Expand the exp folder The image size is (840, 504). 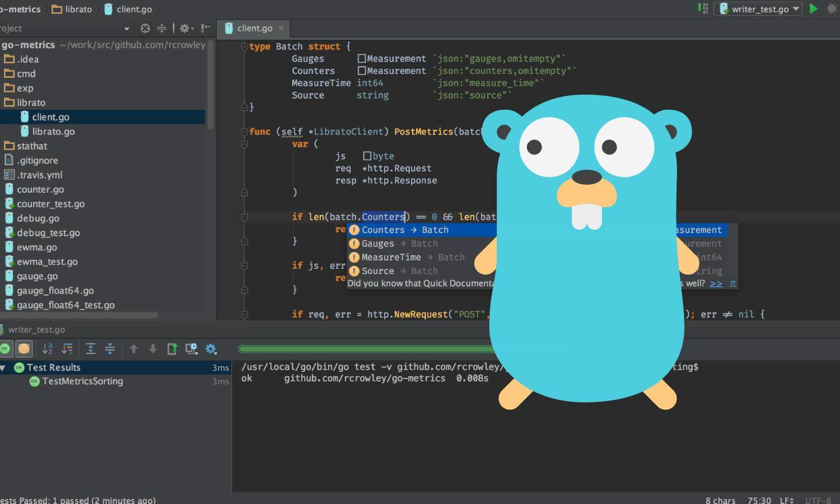point(18,88)
